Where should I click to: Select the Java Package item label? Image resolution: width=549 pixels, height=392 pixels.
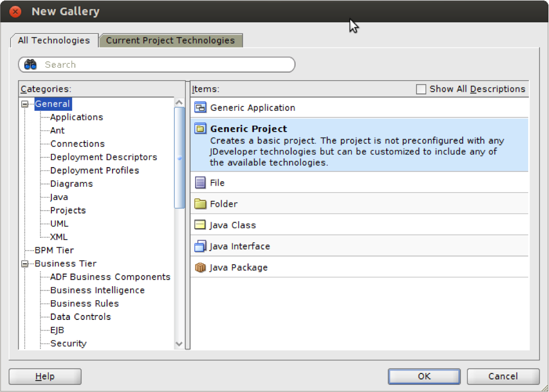coord(239,268)
